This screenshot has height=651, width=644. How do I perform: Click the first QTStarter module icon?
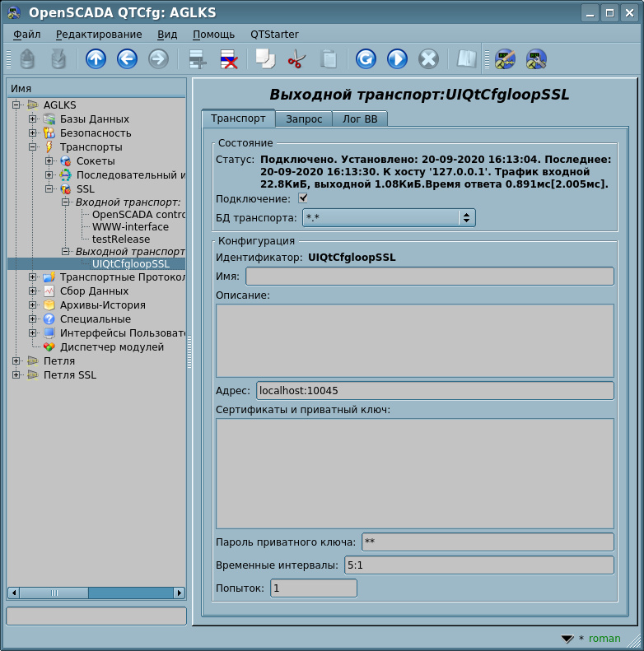505,59
